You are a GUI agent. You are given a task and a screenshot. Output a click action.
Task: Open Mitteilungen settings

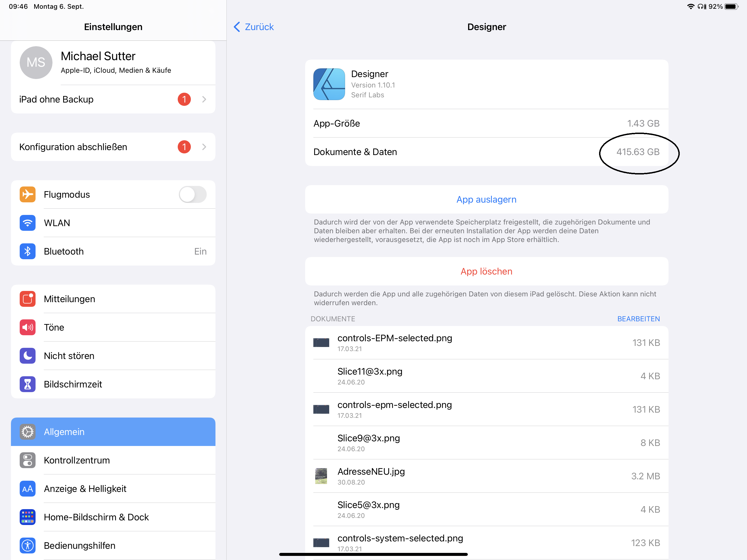pos(113,299)
